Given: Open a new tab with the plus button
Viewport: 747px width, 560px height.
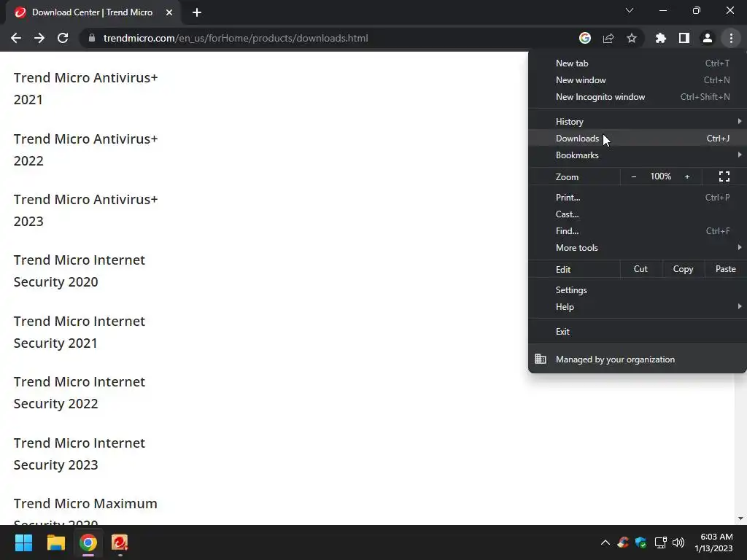Looking at the screenshot, I should click(197, 12).
